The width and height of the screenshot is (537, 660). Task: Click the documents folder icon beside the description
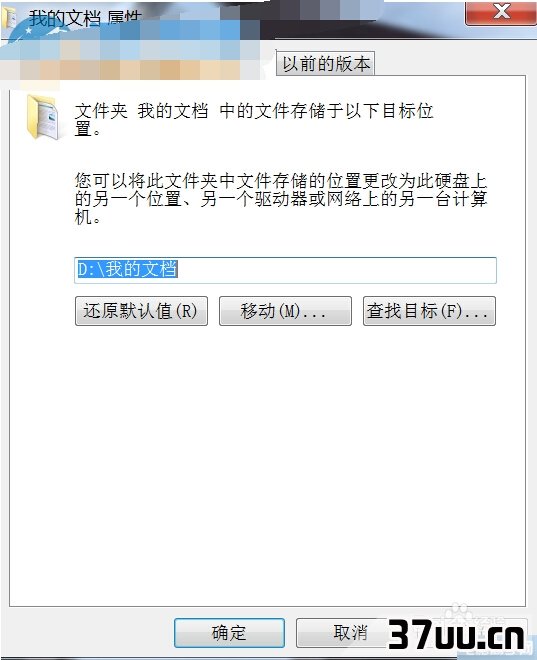coord(42,117)
